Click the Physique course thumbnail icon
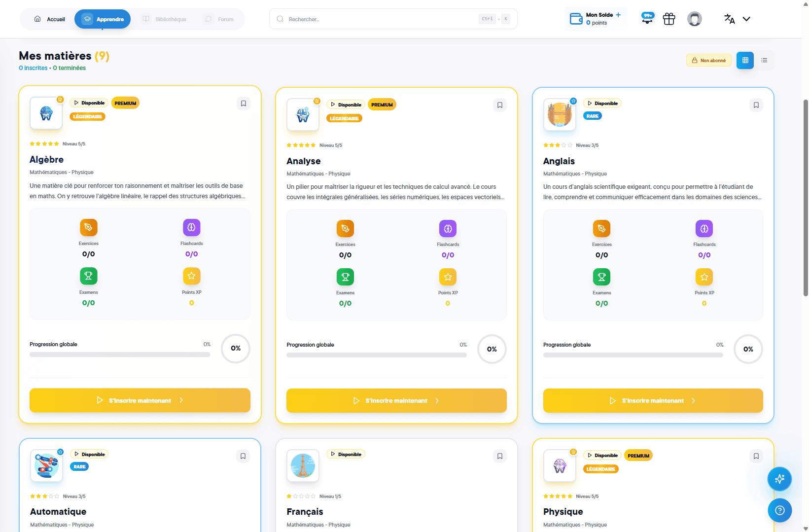 click(560, 465)
